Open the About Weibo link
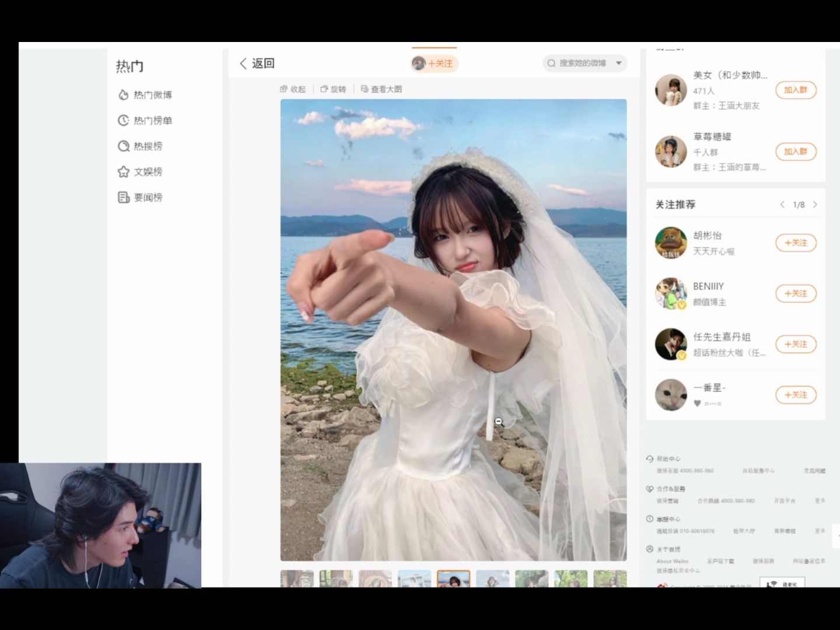 673,562
